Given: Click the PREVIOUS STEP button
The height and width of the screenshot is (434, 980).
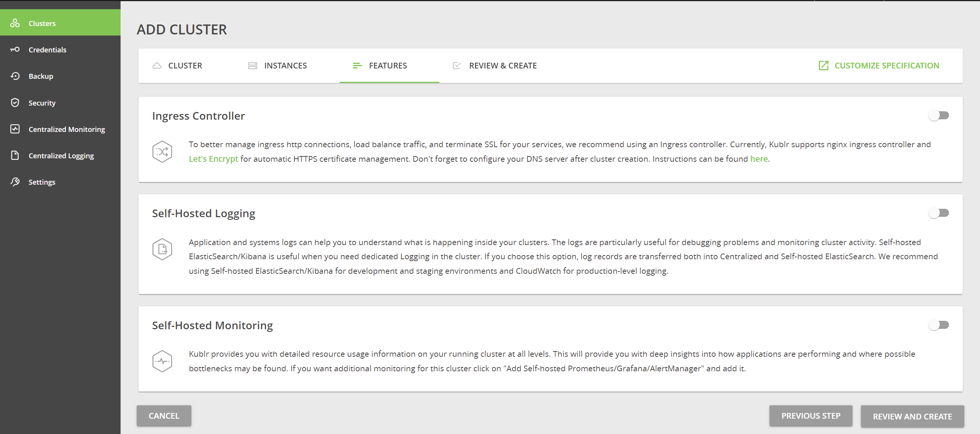Looking at the screenshot, I should (811, 416).
